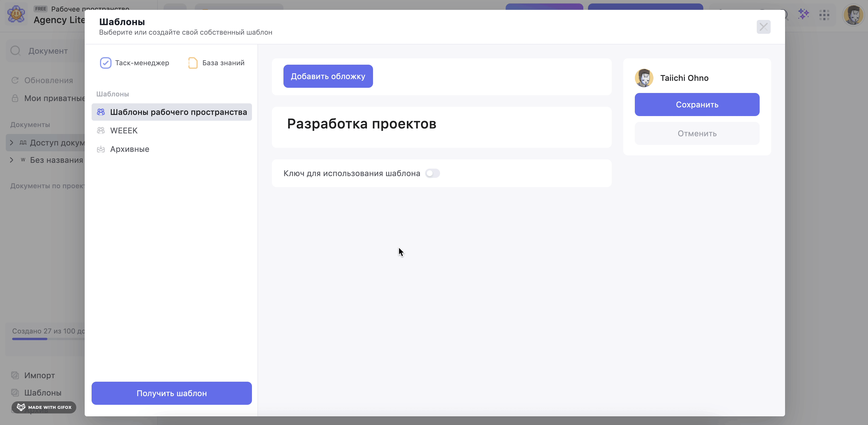
Task: Open the user profile avatar top right
Action: click(x=853, y=15)
